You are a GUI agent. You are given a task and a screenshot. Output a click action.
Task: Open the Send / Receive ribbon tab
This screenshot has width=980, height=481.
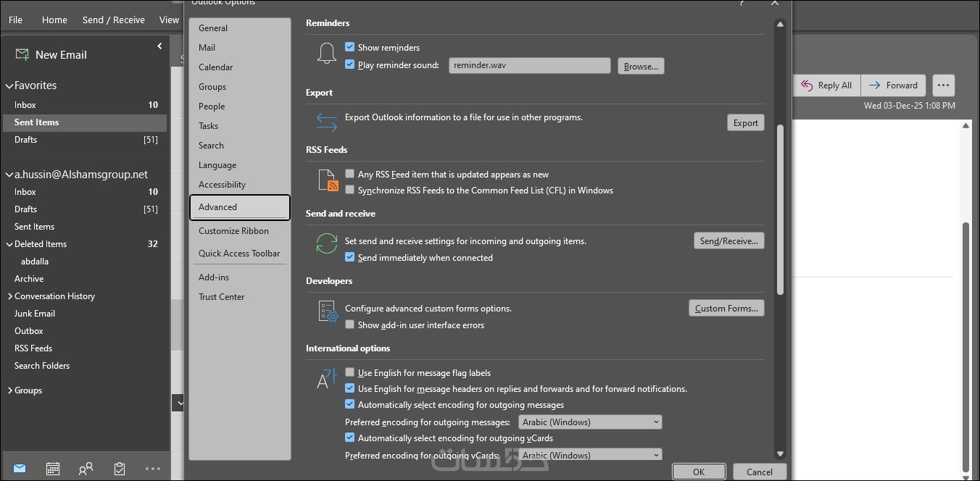coord(114,20)
